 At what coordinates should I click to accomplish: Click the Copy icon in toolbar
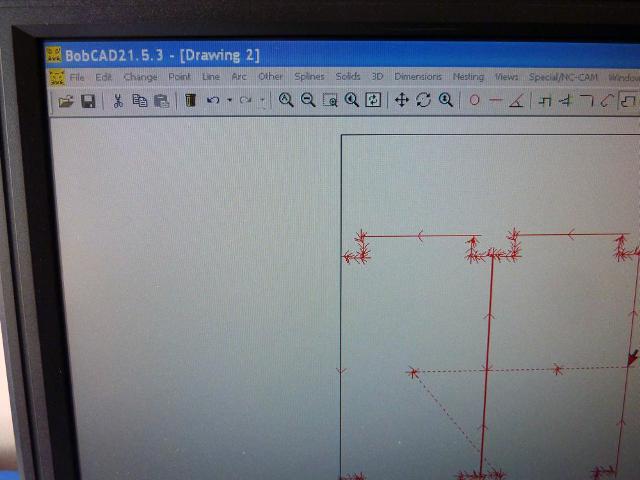[x=140, y=100]
